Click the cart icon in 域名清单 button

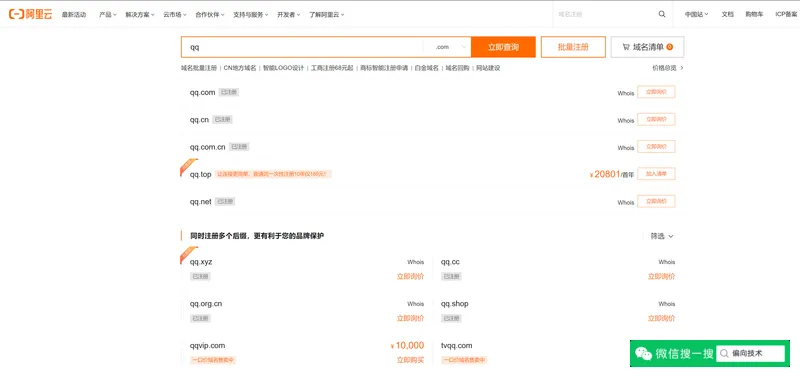pyautogui.click(x=626, y=47)
